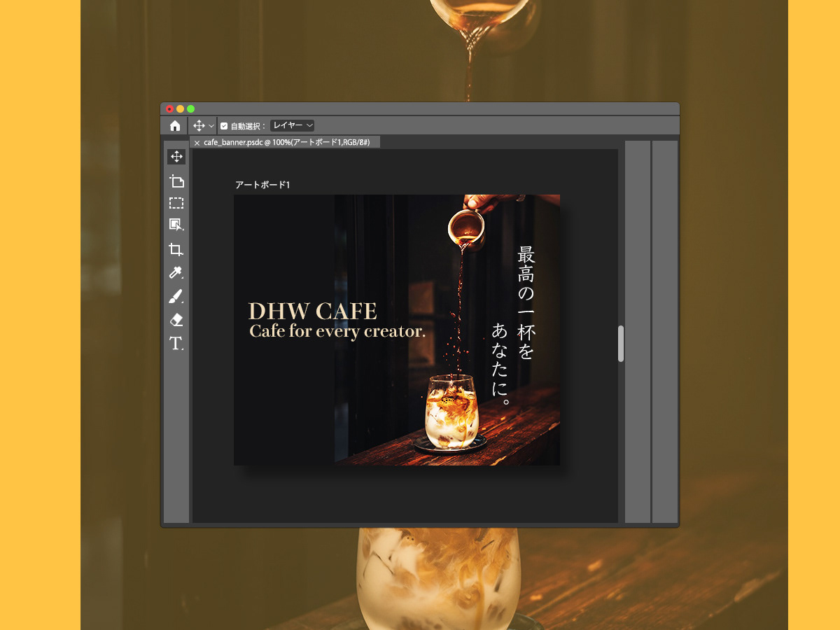Screen dimensions: 840x630
Task: Toggle the 自動選択 checkbox
Action: point(224,126)
